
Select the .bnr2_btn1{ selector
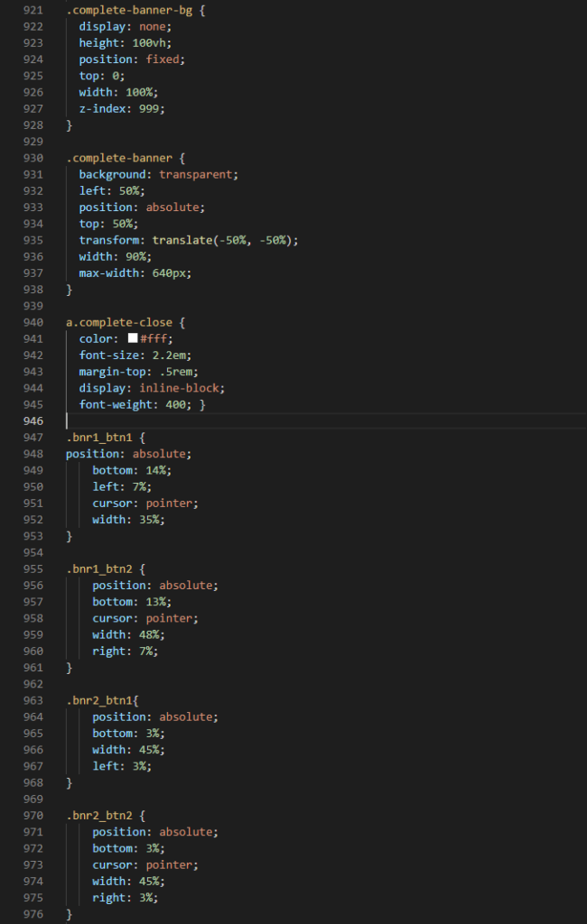click(x=103, y=700)
